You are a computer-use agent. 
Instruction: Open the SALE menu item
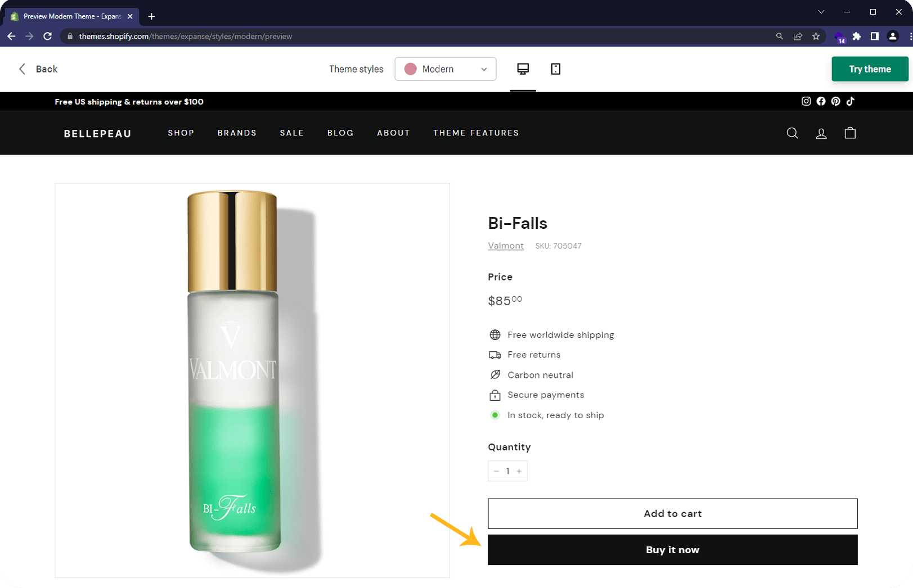(292, 133)
